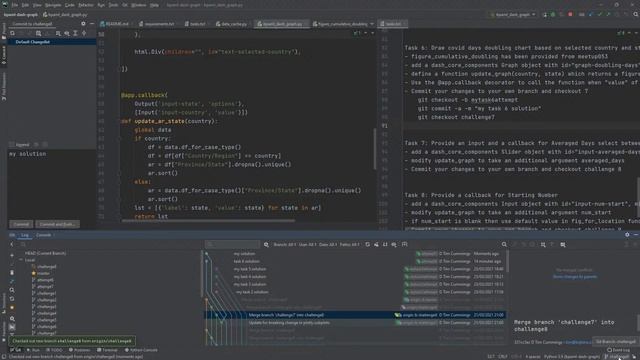Click the code editor vertical scrollbar
Viewport: 640px width, 360px height.
click(374, 149)
